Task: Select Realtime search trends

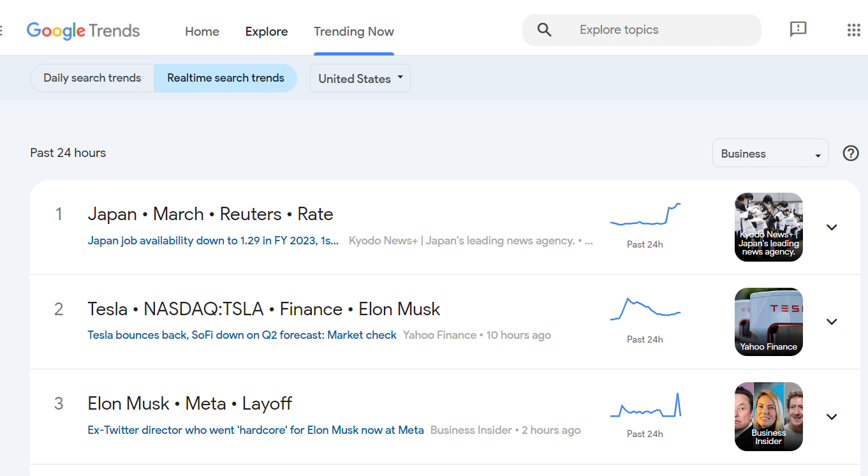Action: tap(226, 78)
